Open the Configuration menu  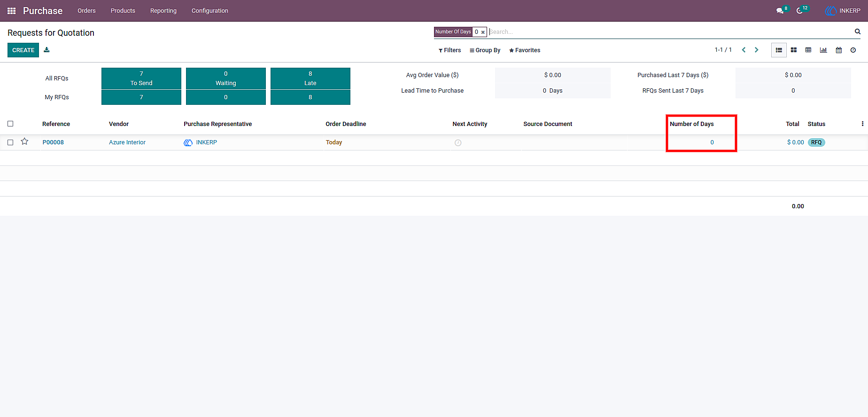210,11
